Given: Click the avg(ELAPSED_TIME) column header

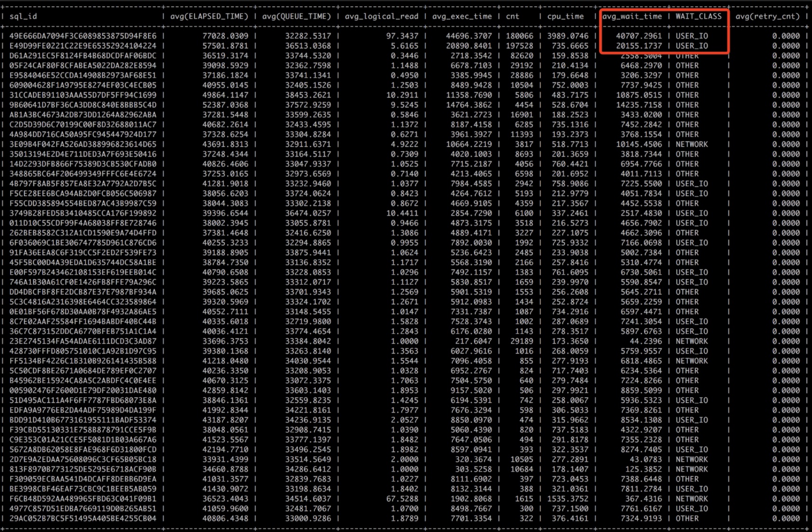Looking at the screenshot, I should 209,16.
